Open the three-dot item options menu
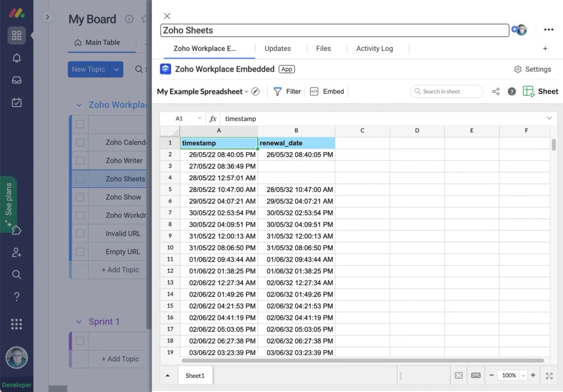Image resolution: width=563 pixels, height=392 pixels. (x=549, y=30)
